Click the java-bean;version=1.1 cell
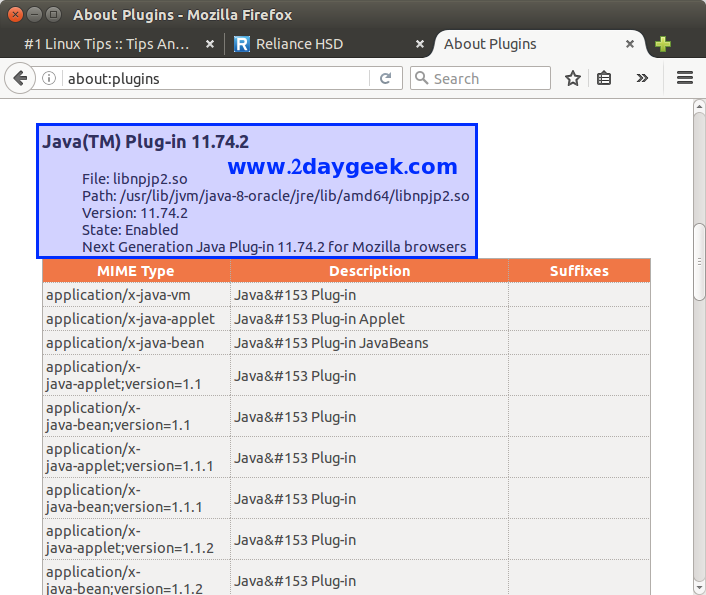The height and width of the screenshot is (595, 706). click(136, 417)
